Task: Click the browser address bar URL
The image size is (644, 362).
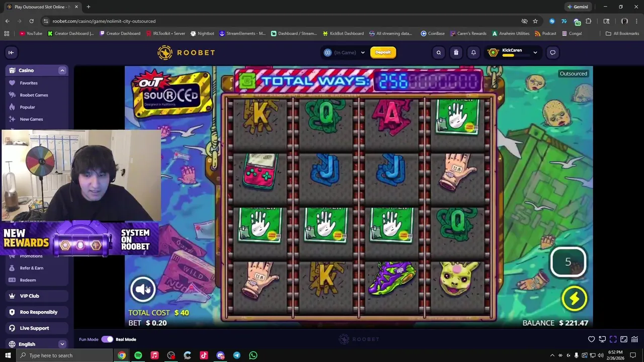Action: 104,21
